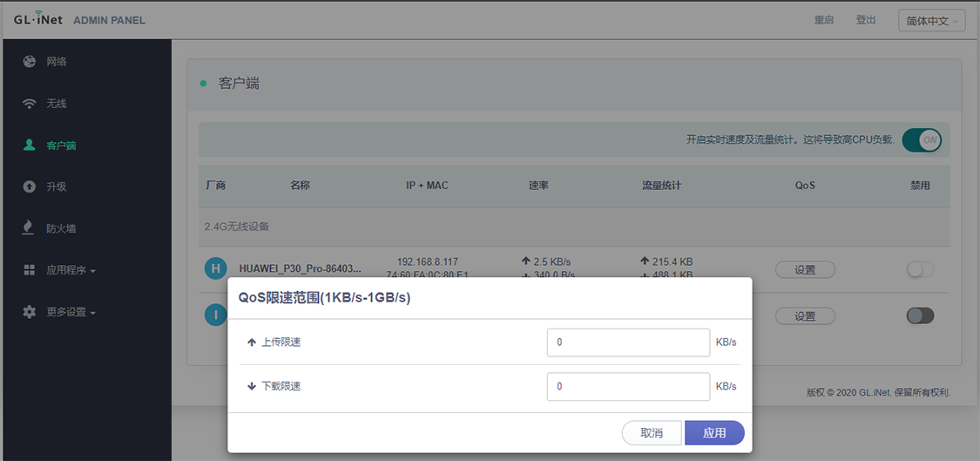Click upload speed arrow next to 2.5 KB/s

click(x=525, y=261)
